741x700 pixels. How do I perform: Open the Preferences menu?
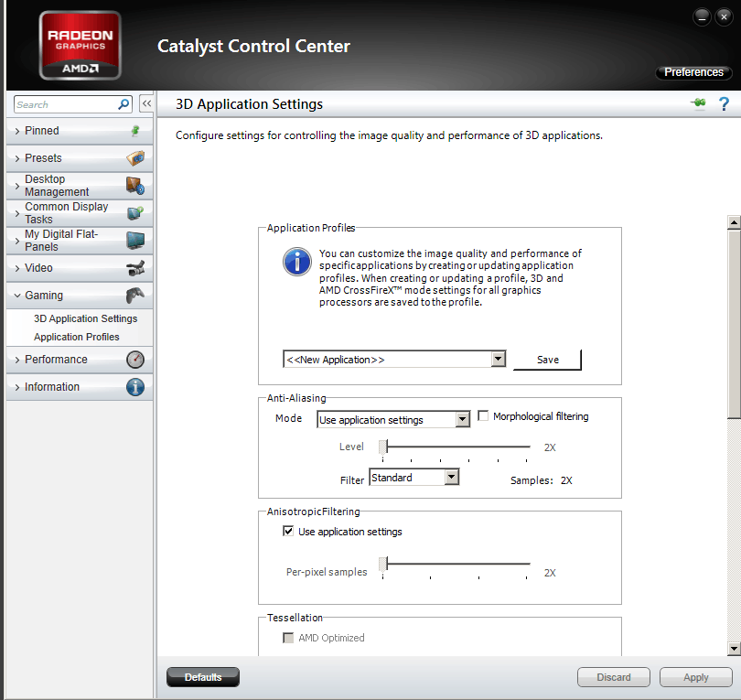point(693,72)
